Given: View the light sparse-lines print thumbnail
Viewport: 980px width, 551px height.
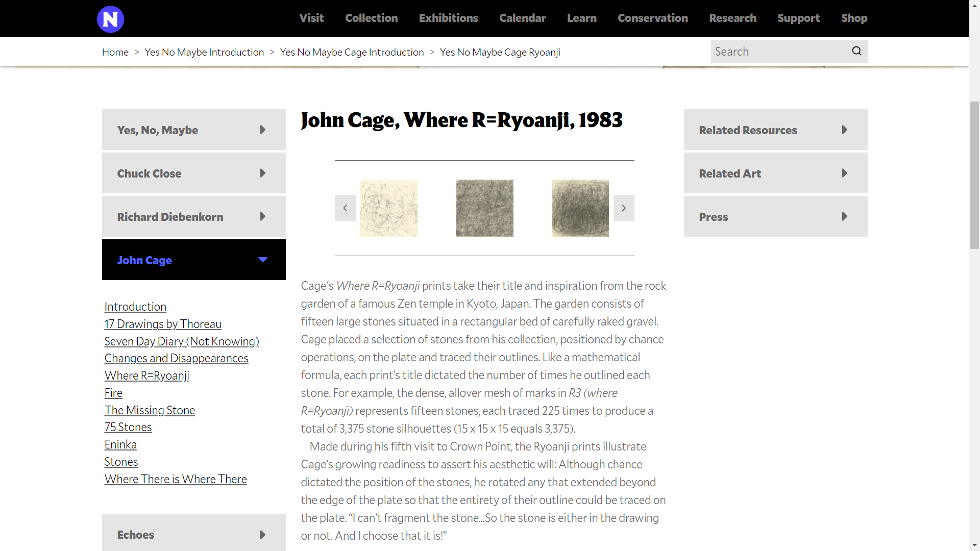Looking at the screenshot, I should pos(389,208).
